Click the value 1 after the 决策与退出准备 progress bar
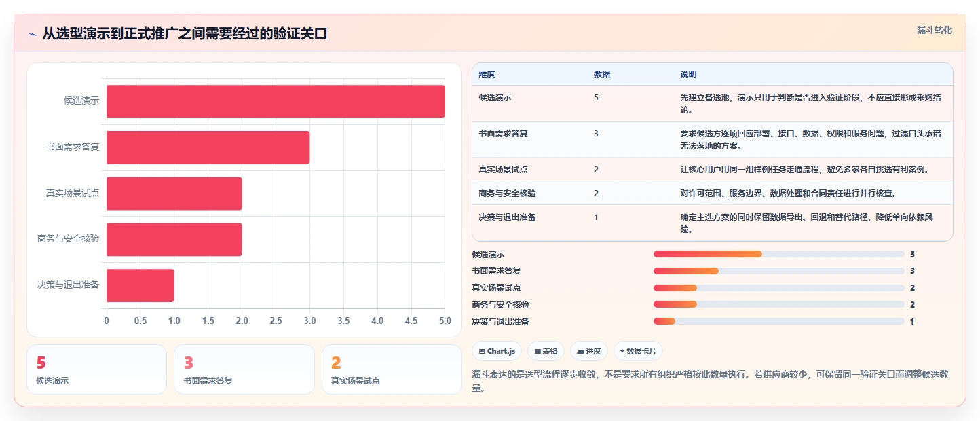 pos(912,321)
